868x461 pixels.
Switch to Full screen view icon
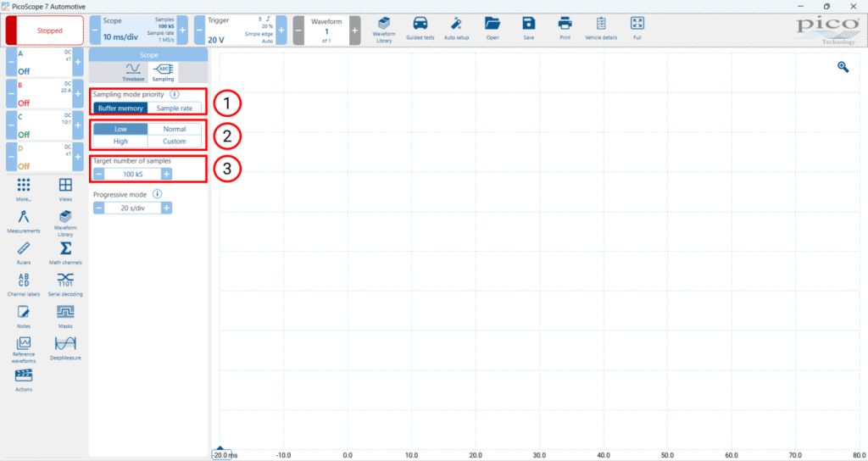(x=637, y=28)
